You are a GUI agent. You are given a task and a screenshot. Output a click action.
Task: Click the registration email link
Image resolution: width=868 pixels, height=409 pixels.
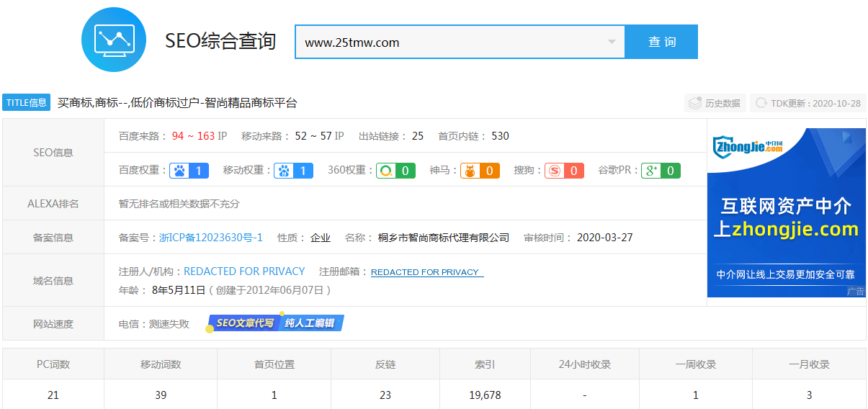coord(426,272)
